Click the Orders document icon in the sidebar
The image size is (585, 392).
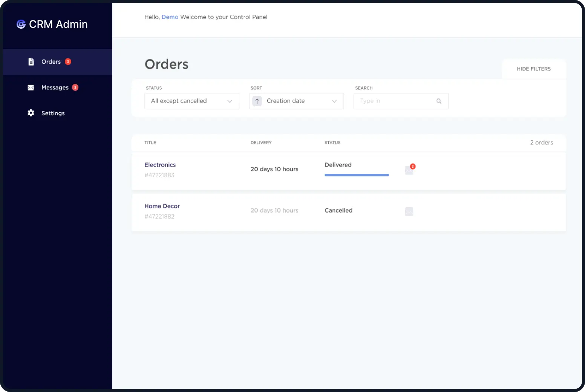point(31,62)
